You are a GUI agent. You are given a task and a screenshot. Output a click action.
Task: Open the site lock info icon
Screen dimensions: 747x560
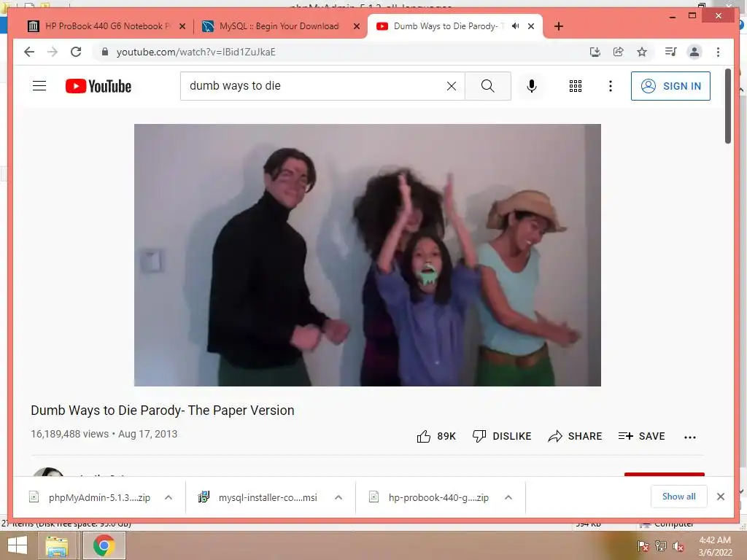(105, 52)
